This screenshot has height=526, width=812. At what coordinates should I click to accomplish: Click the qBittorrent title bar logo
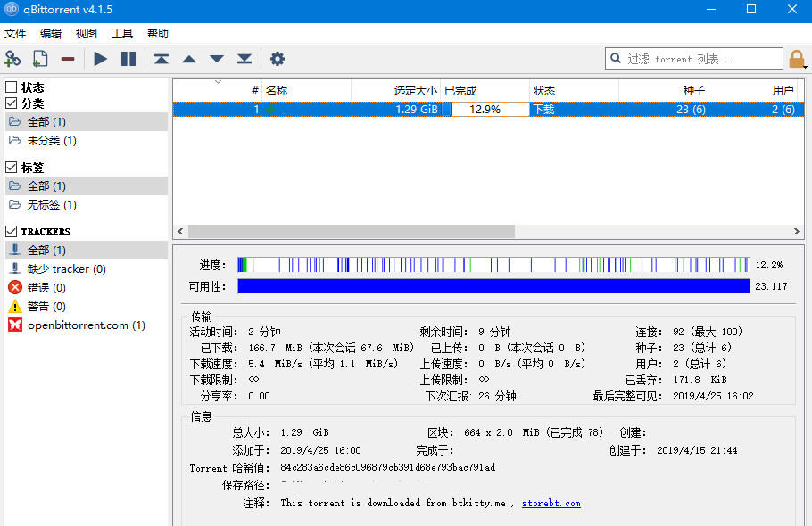12,9
